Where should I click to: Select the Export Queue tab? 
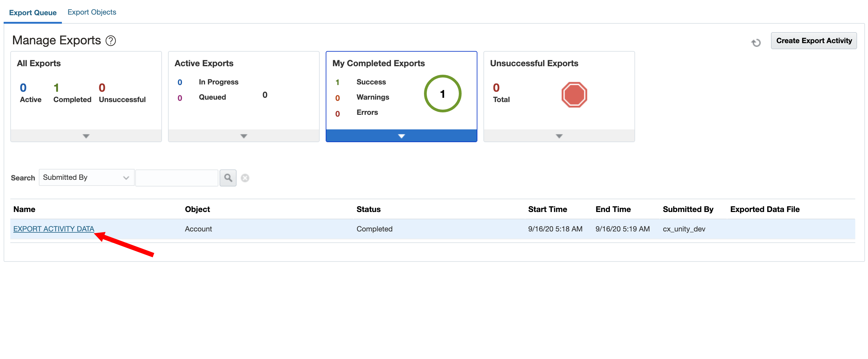(x=33, y=13)
